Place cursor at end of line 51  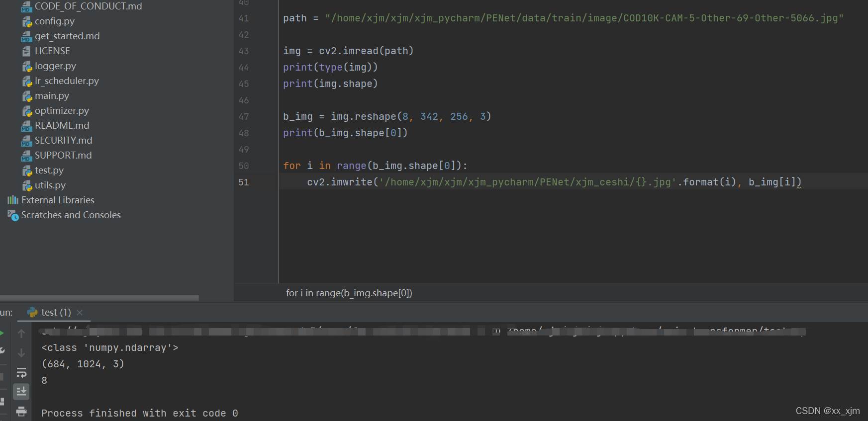tap(802, 182)
